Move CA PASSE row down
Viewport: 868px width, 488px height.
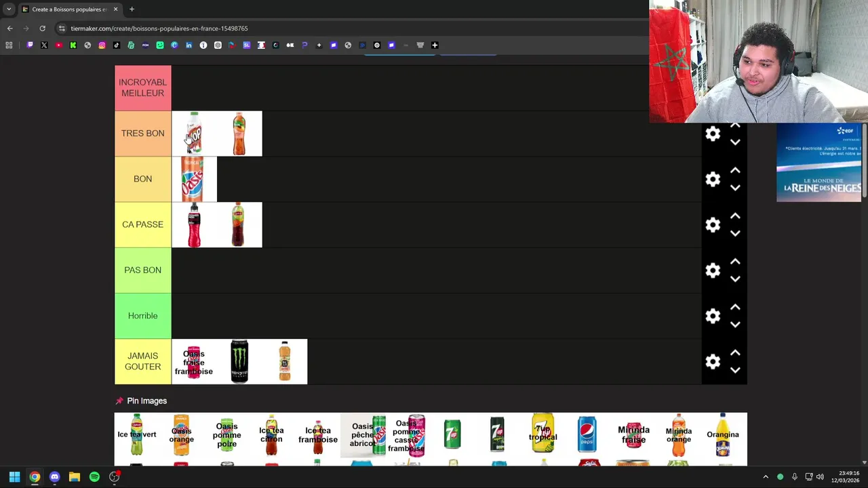coord(735,233)
